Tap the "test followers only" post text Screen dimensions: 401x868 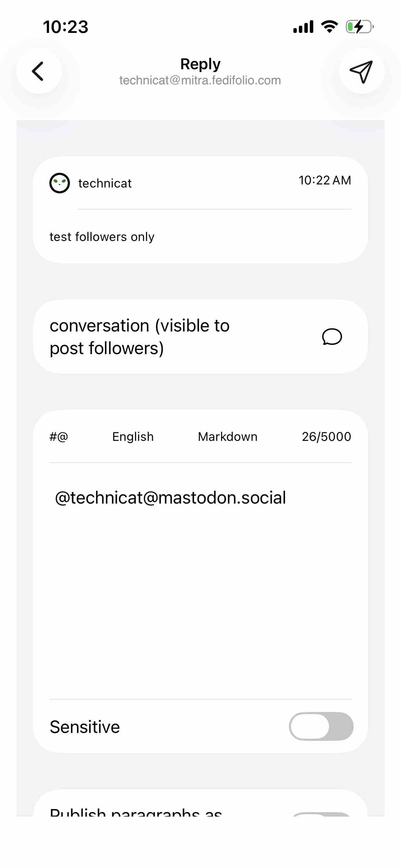pos(102,237)
